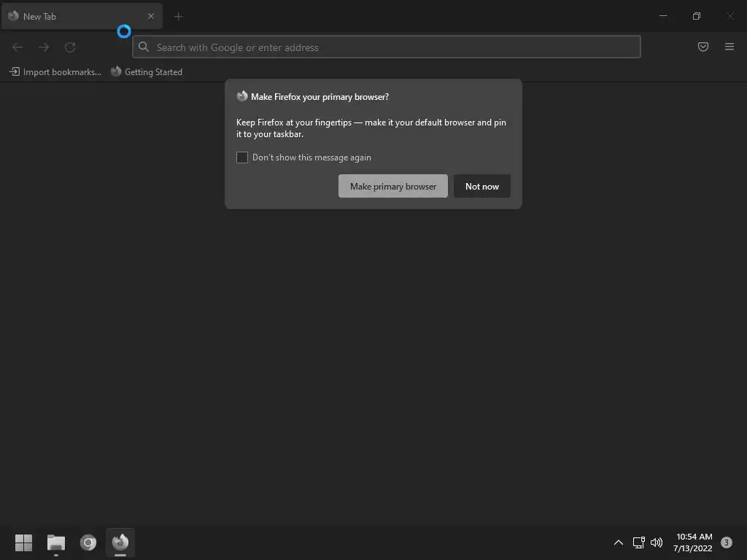Click Make primary browser button

point(393,186)
